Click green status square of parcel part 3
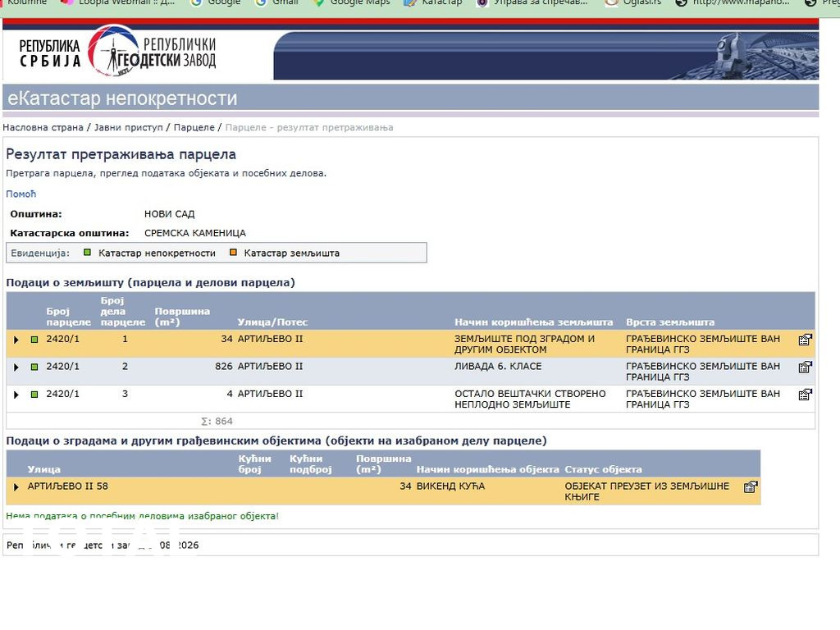 click(x=34, y=395)
